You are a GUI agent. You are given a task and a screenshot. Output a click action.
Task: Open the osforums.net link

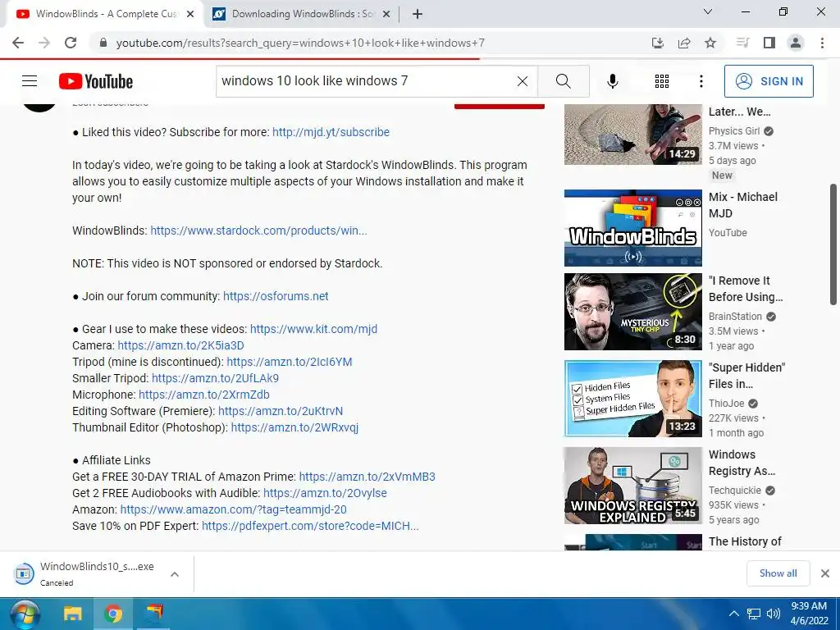(276, 296)
